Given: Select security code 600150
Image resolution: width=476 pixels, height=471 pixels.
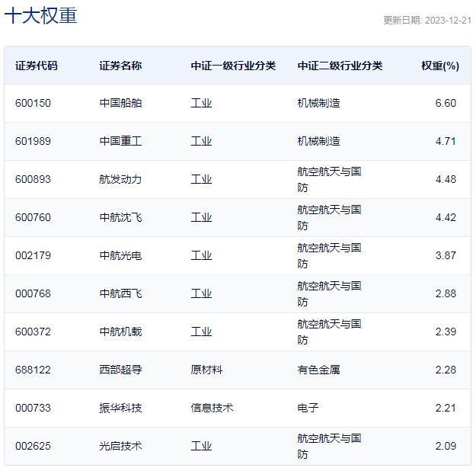Looking at the screenshot, I should tap(33, 103).
